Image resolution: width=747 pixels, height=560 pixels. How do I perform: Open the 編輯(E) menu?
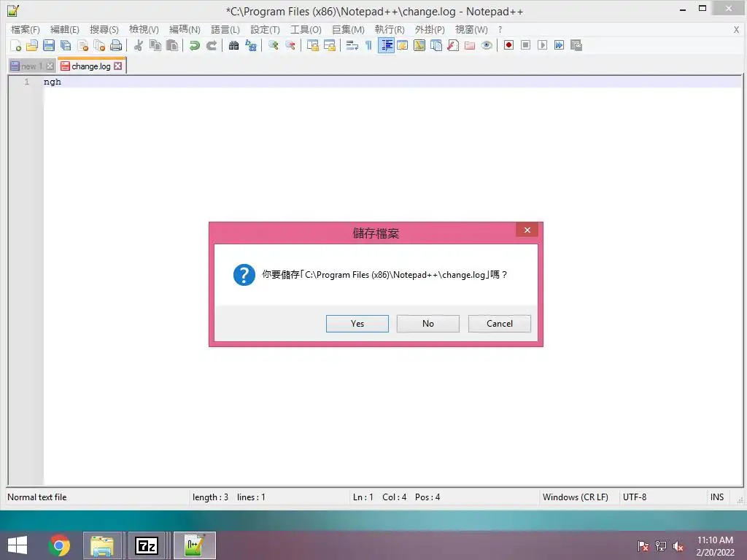(65, 29)
